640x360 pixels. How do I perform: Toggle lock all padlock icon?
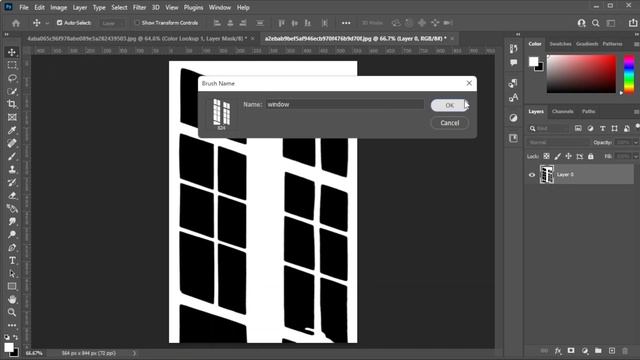[591, 156]
